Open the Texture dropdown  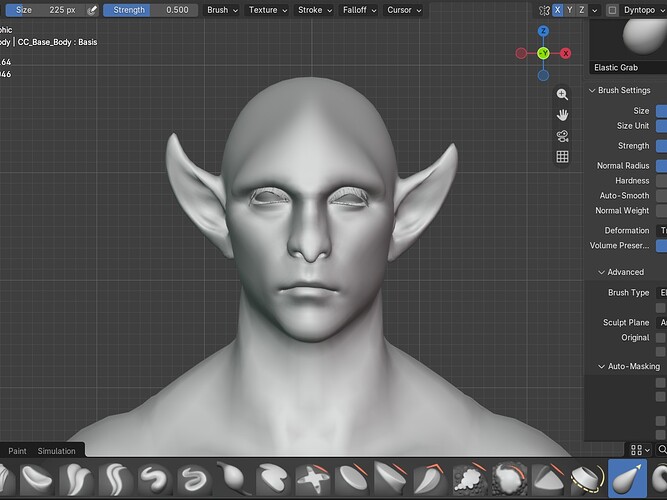click(x=268, y=10)
